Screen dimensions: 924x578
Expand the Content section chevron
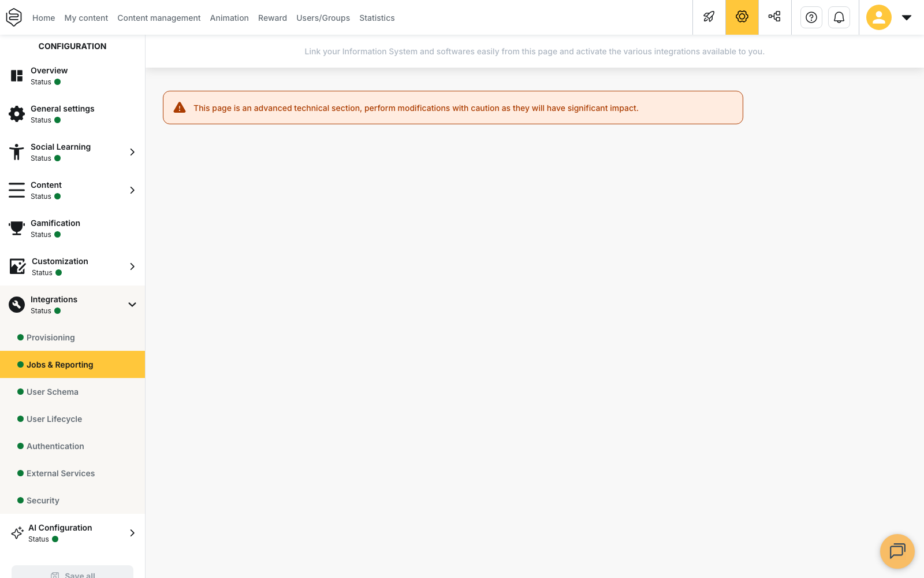[x=132, y=190]
